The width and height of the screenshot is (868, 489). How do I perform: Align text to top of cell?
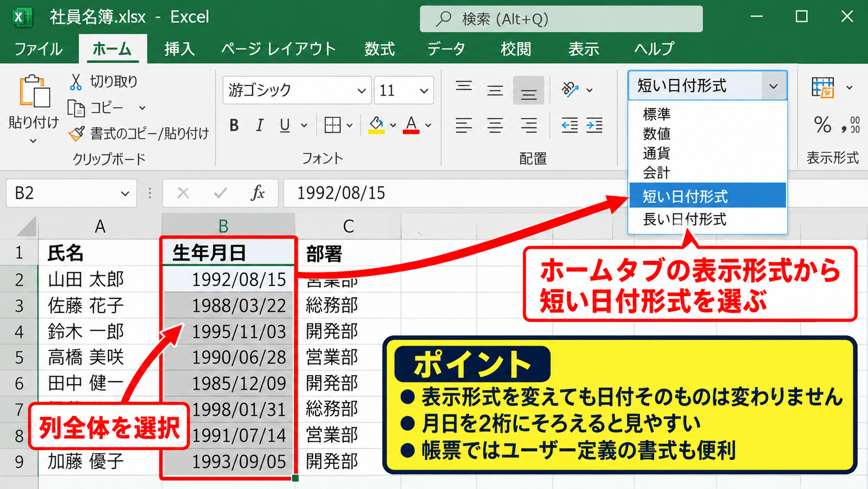464,86
